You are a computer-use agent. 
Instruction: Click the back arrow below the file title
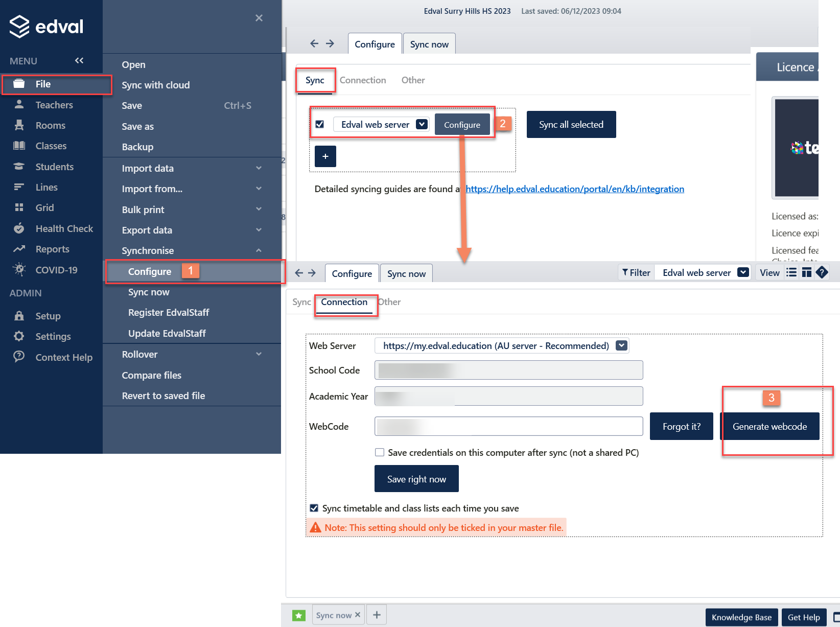(x=314, y=43)
